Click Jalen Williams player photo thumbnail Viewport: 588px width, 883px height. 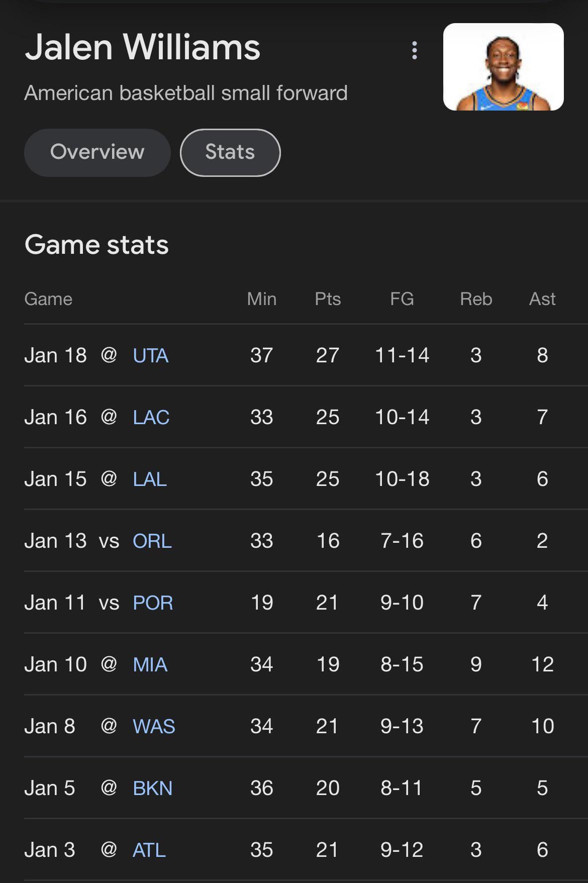tap(503, 67)
